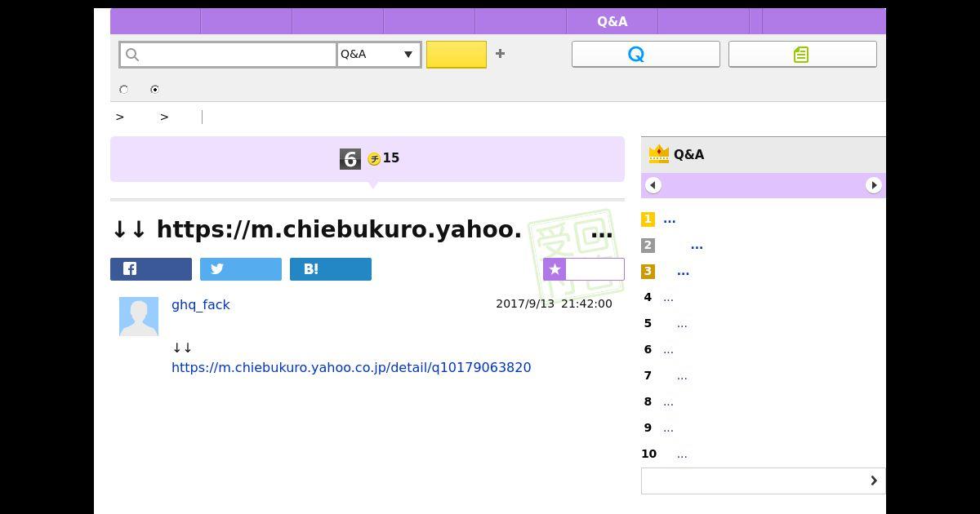Open the rank 7 ranking entry
Image resolution: width=980 pixels, height=514 pixels.
[x=682, y=376]
